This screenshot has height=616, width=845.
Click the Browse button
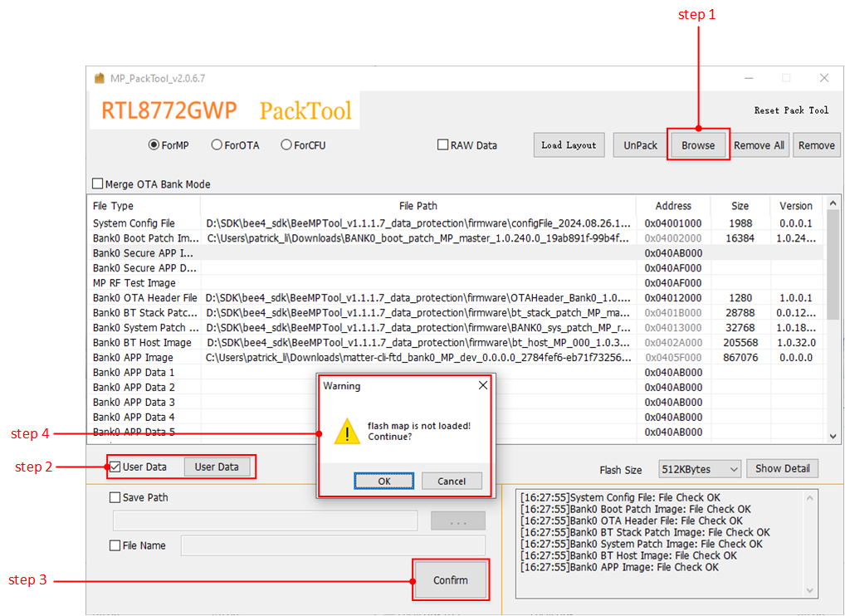pos(698,145)
